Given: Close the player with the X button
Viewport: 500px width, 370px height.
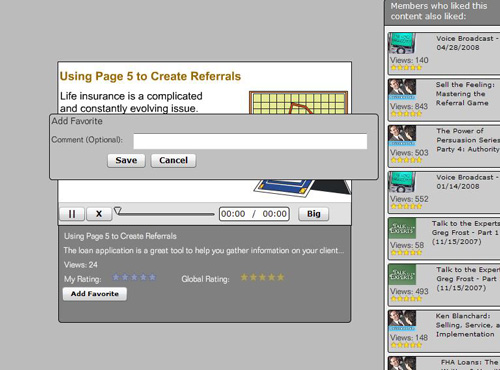Looking at the screenshot, I should pyautogui.click(x=99, y=214).
